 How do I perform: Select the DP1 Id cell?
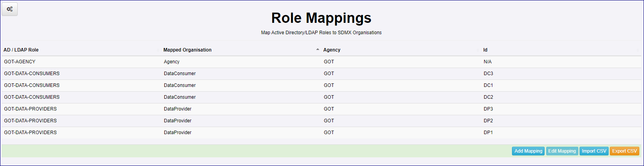pyautogui.click(x=488, y=133)
